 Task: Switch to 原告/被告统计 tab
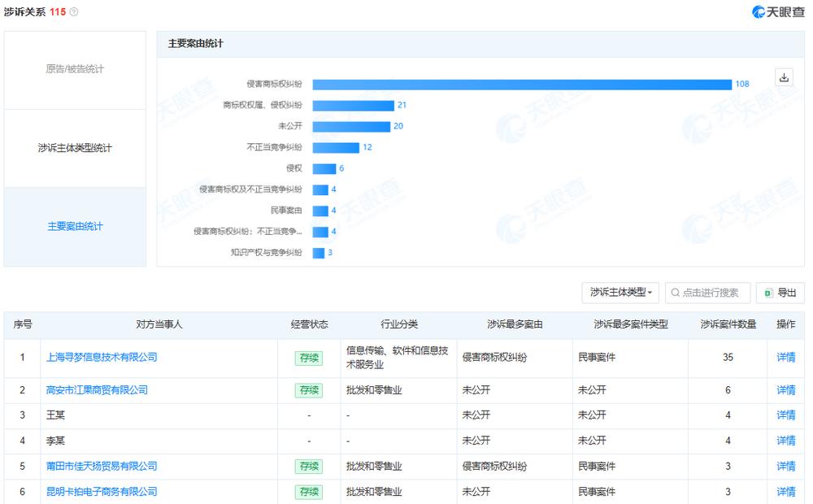75,69
